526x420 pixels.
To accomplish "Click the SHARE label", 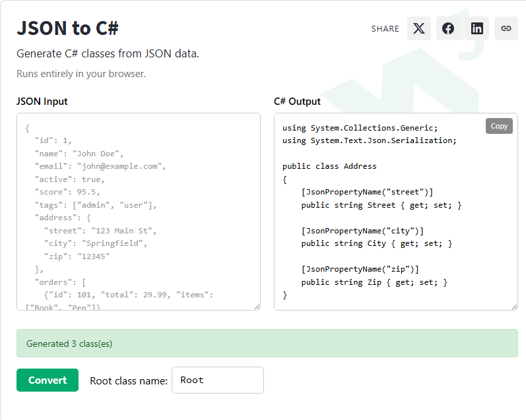I will (x=385, y=29).
